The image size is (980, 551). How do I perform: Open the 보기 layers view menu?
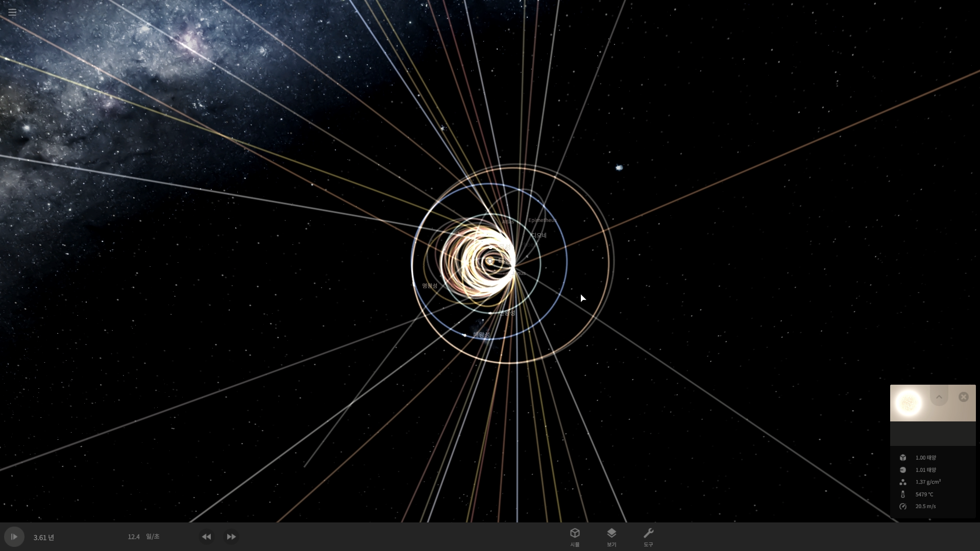click(x=611, y=536)
